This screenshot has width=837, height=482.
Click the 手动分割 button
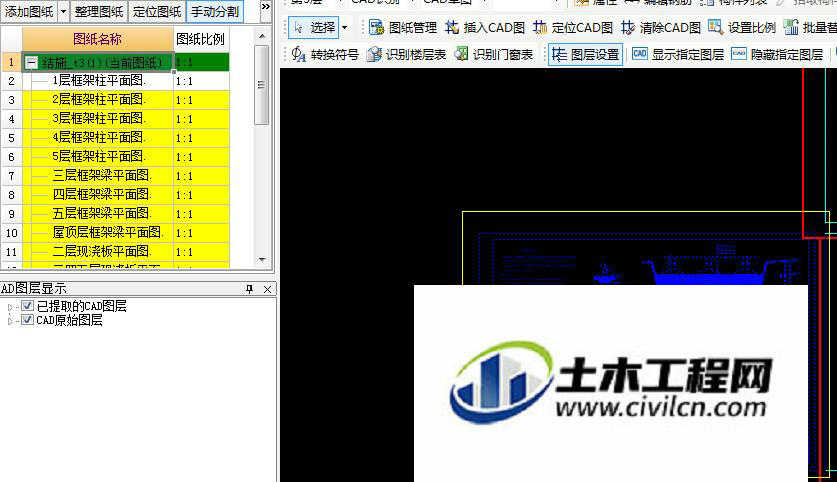point(215,11)
